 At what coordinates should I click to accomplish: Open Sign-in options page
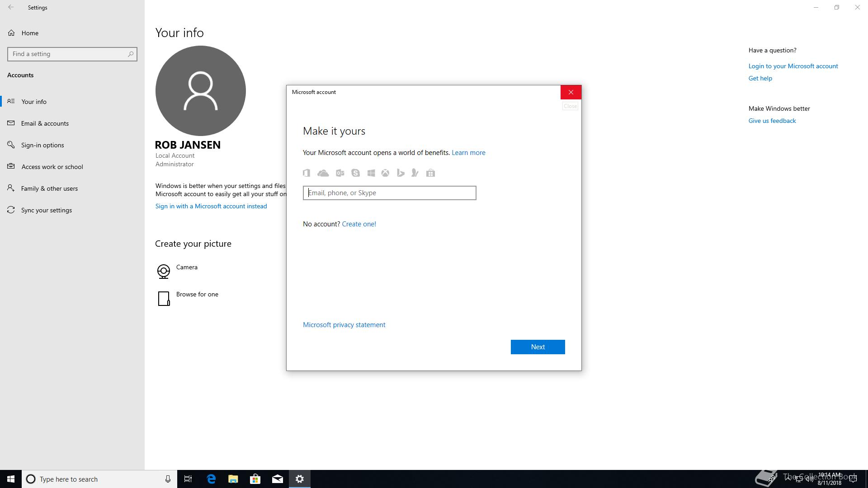(x=72, y=145)
